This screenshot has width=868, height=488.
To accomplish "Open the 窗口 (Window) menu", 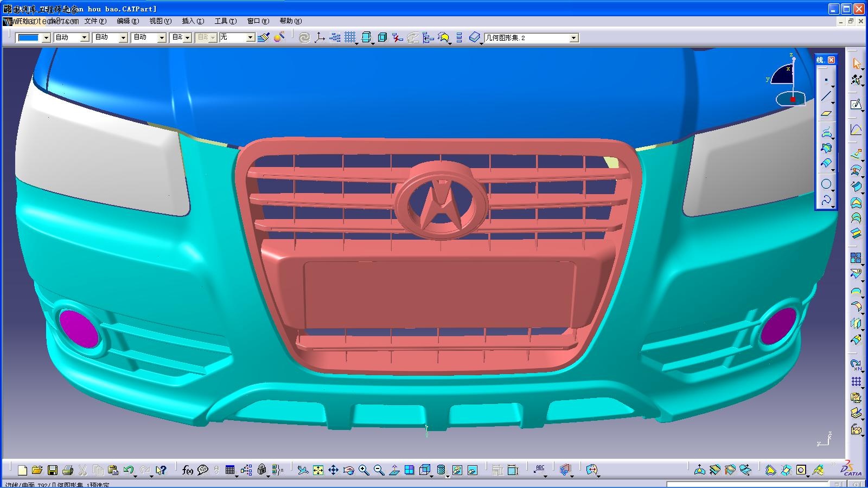I will [258, 21].
